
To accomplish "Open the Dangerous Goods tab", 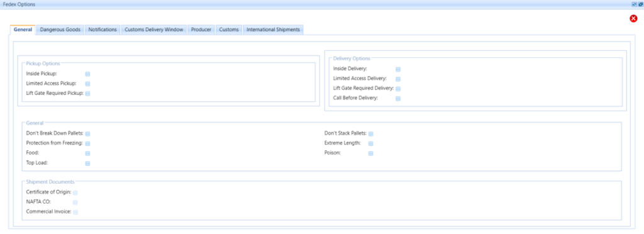I will (x=60, y=30).
